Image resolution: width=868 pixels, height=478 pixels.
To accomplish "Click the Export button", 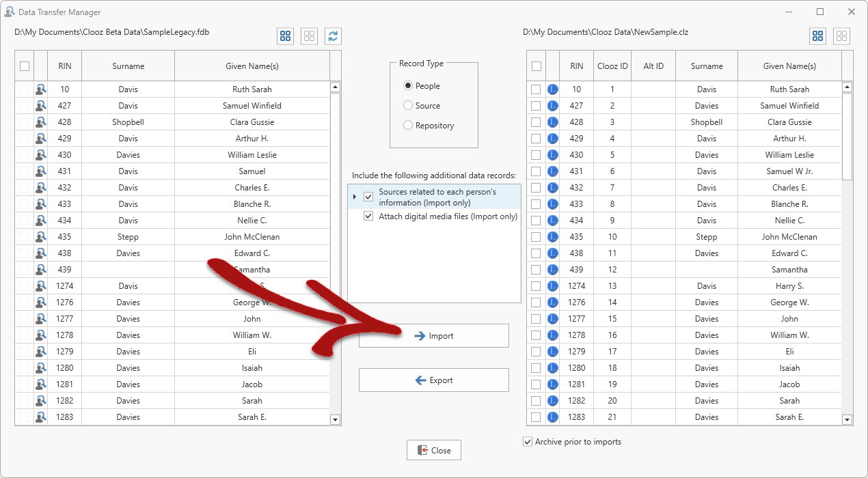I will tap(434, 380).
